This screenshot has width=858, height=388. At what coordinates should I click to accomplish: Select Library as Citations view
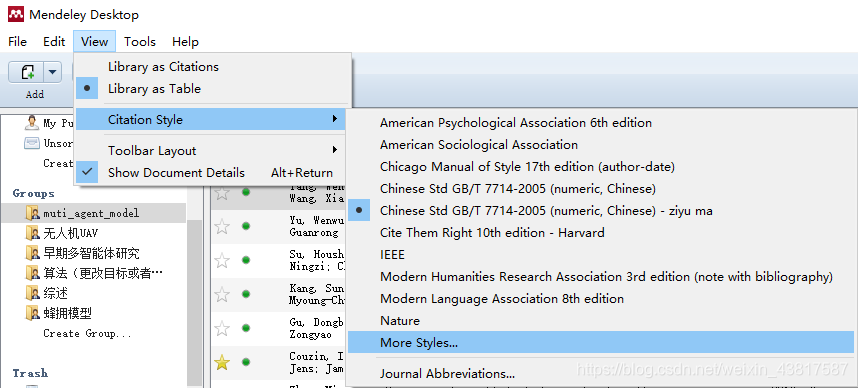pyautogui.click(x=212, y=67)
